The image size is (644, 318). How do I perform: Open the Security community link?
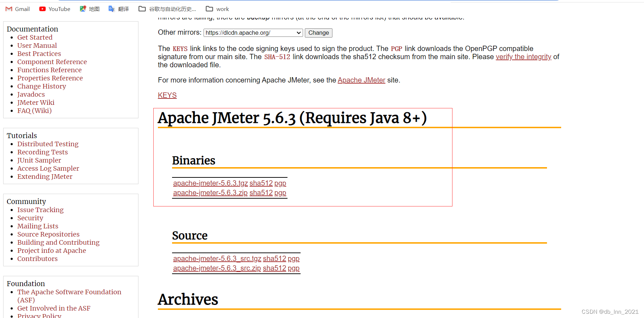point(30,218)
